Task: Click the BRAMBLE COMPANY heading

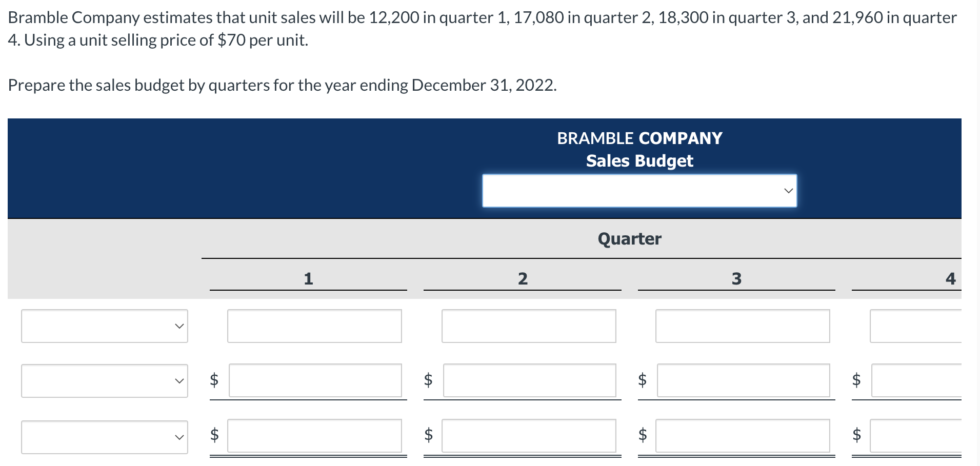Action: click(x=639, y=137)
